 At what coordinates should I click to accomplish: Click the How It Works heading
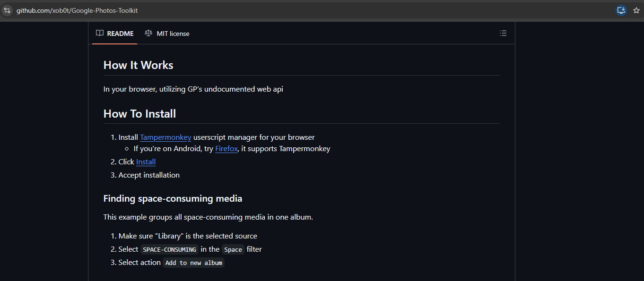[x=138, y=65]
